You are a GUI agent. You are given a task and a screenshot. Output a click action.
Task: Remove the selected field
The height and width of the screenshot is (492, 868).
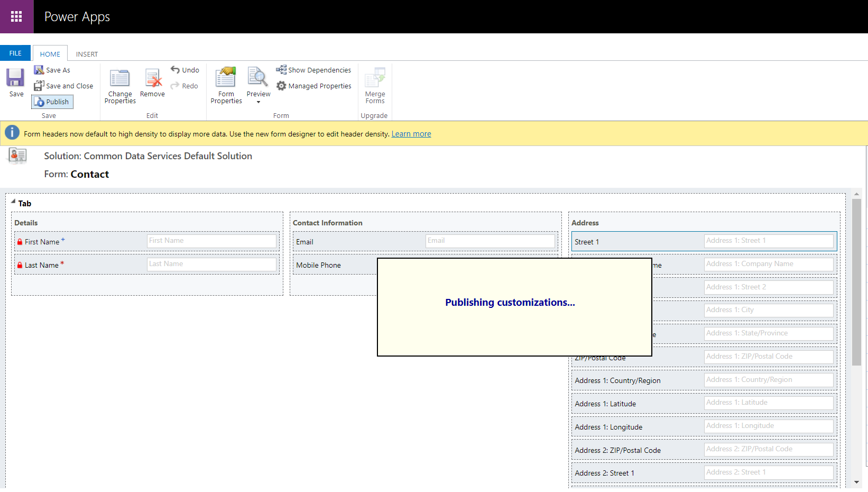[153, 83]
